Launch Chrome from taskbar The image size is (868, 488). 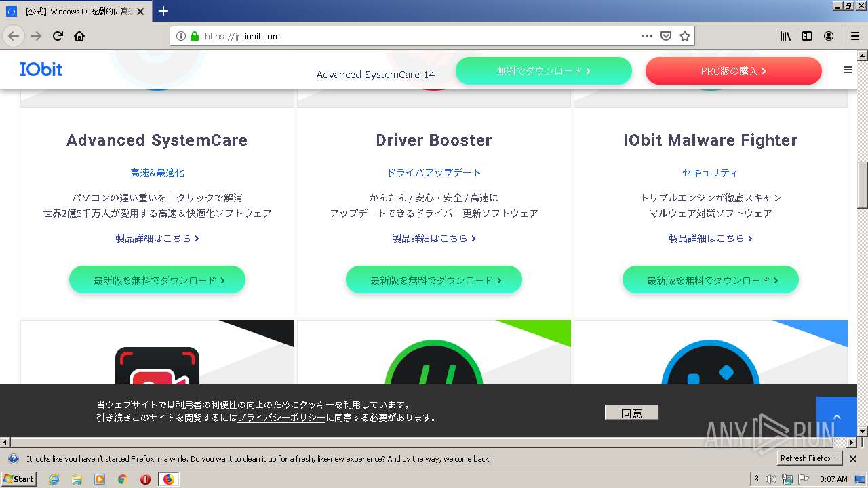(122, 479)
